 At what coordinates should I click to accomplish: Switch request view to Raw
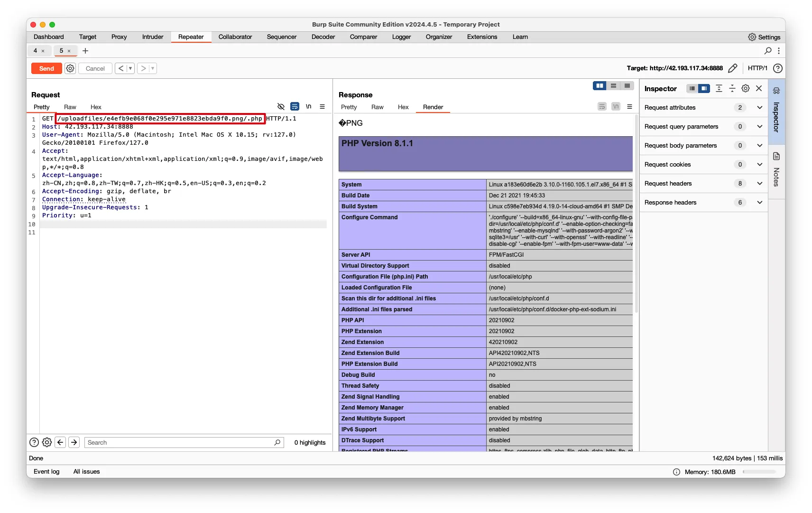click(70, 107)
